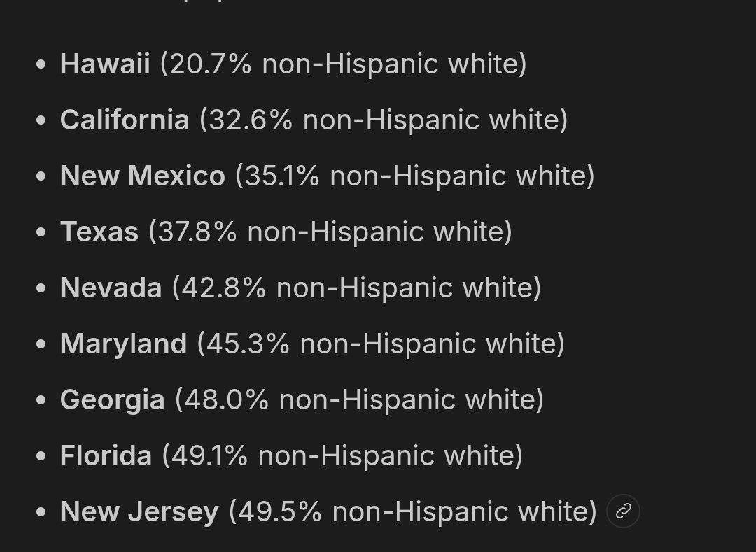
Task: Select the New Mexico state name
Action: pyautogui.click(x=143, y=176)
